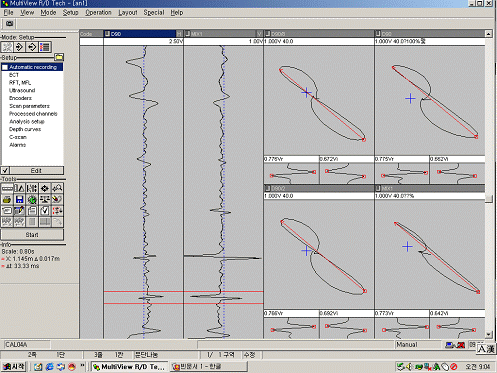This screenshot has height=373, width=497.
Task: Click the Code column header
Action: pos(91,34)
